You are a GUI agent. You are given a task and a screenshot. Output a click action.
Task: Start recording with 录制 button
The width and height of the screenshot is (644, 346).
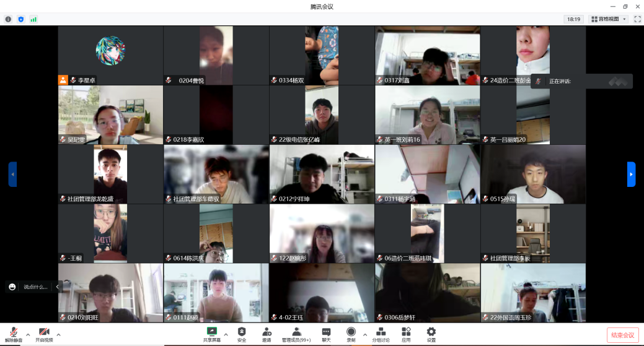tap(351, 334)
